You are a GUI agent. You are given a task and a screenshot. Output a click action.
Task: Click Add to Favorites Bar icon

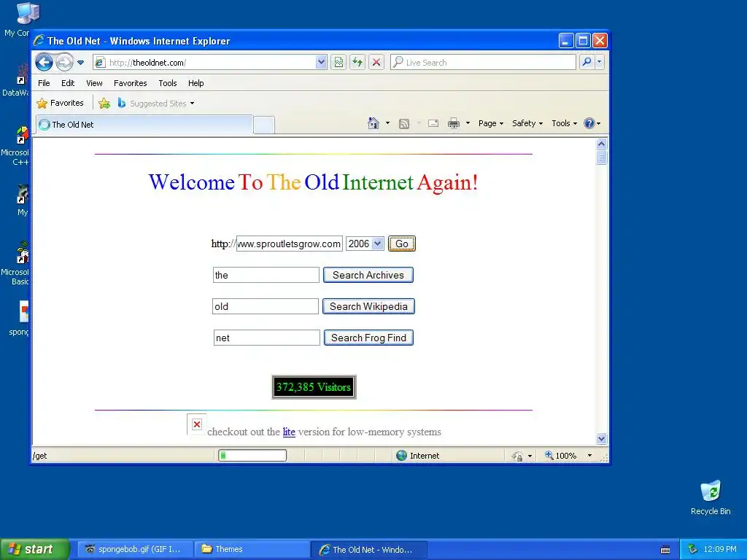[104, 103]
